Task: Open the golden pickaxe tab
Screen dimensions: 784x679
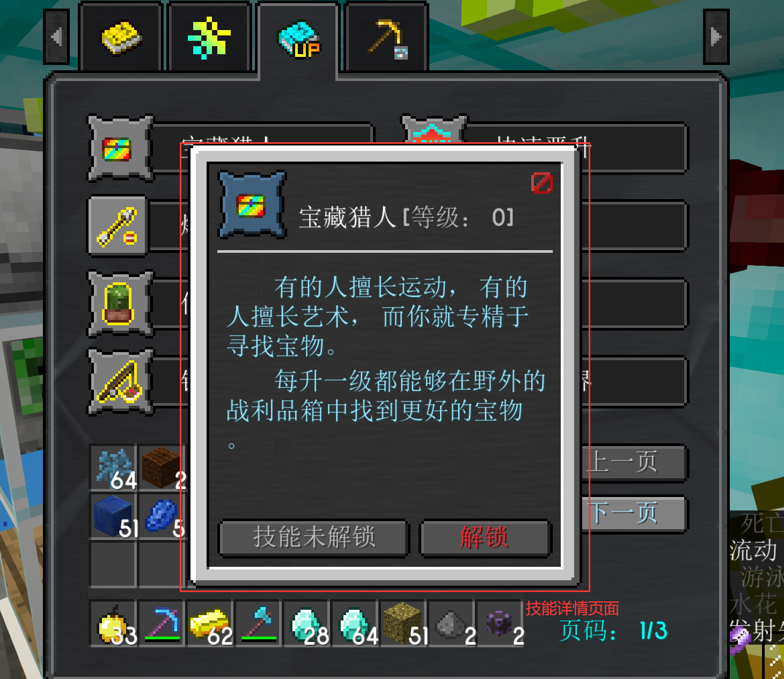Action: click(x=387, y=38)
